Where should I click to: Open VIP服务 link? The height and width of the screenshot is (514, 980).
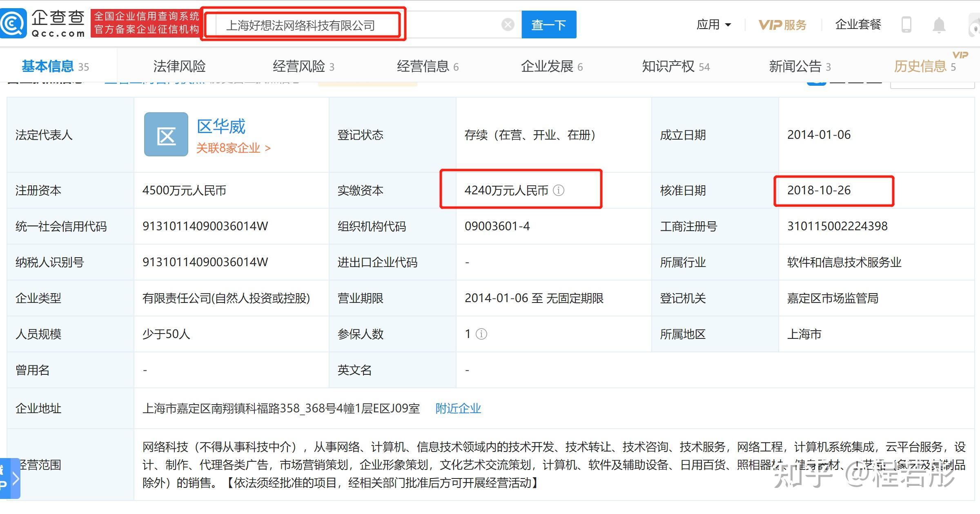[x=782, y=25]
